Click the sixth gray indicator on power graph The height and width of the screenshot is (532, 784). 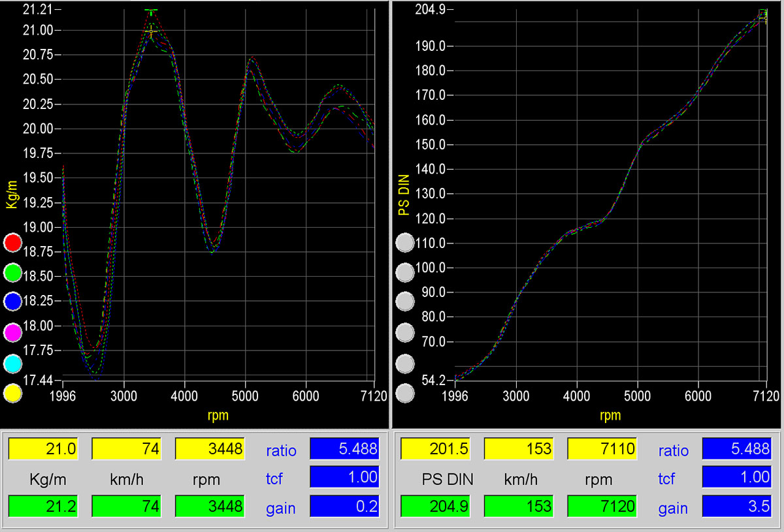click(405, 394)
